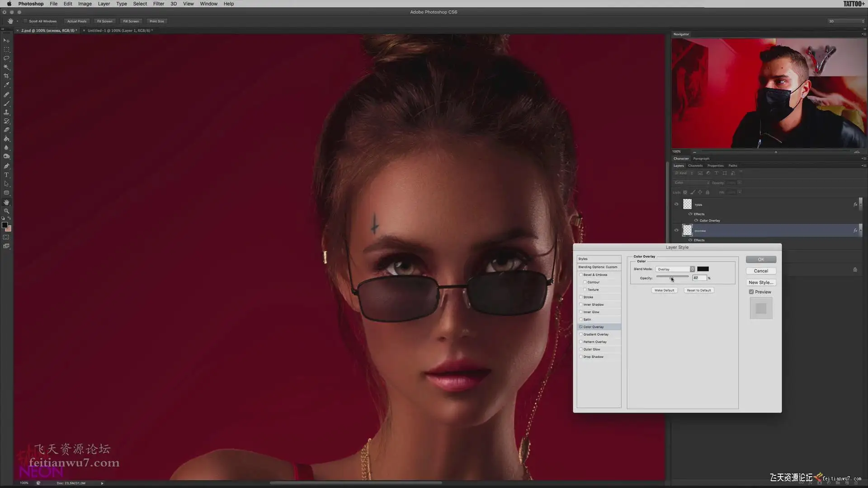Image resolution: width=868 pixels, height=488 pixels.
Task: Enable the Stroke effect checkbox
Action: [x=581, y=297]
